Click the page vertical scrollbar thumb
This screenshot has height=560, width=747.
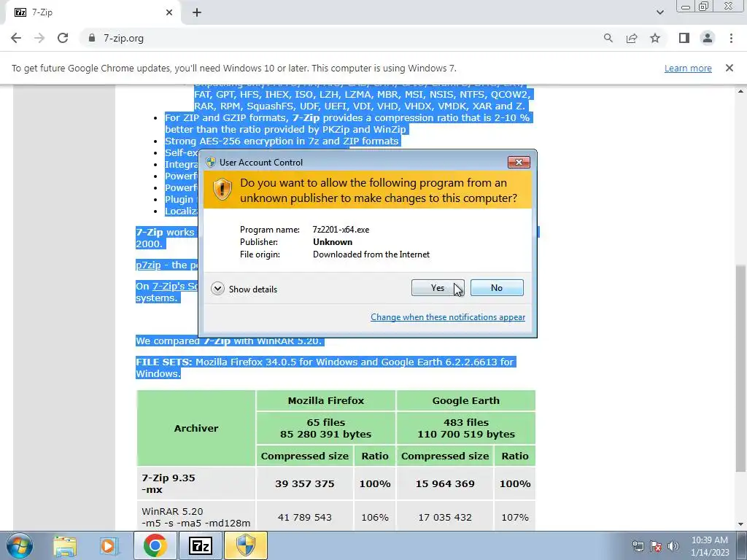[740, 369]
